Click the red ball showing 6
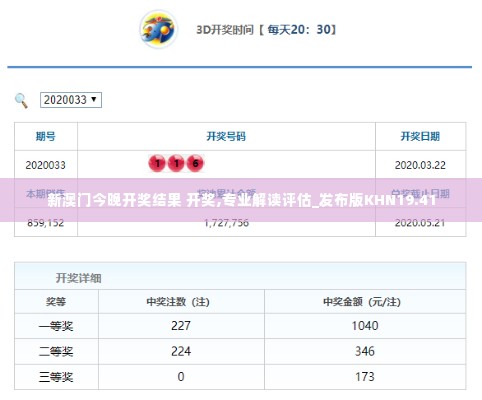Viewport: 482px width, 400px height. point(195,163)
